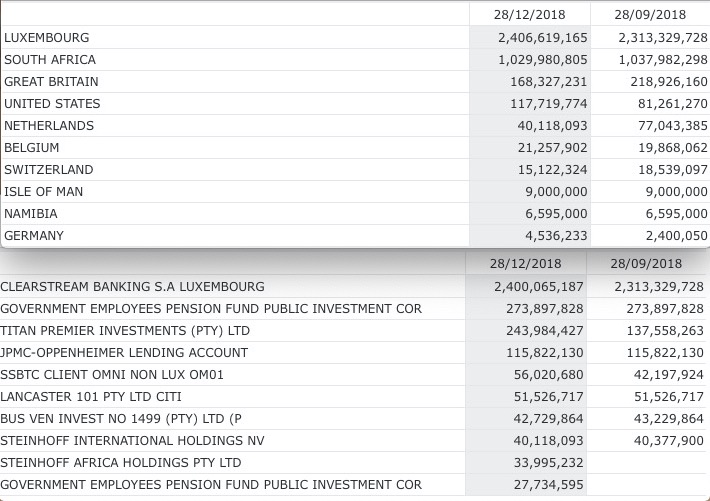The image size is (710, 501).
Task: Select the value 27,734,595
Action: (x=548, y=485)
